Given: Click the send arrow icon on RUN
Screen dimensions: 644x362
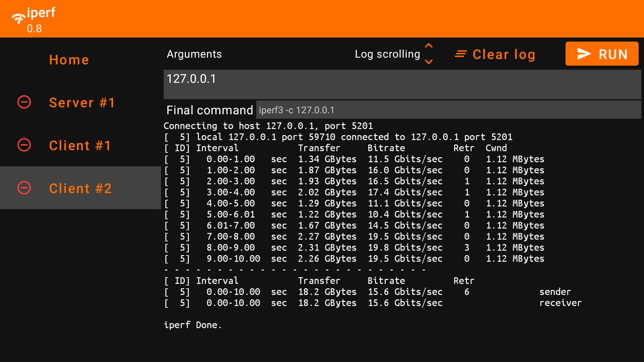Looking at the screenshot, I should (x=584, y=53).
